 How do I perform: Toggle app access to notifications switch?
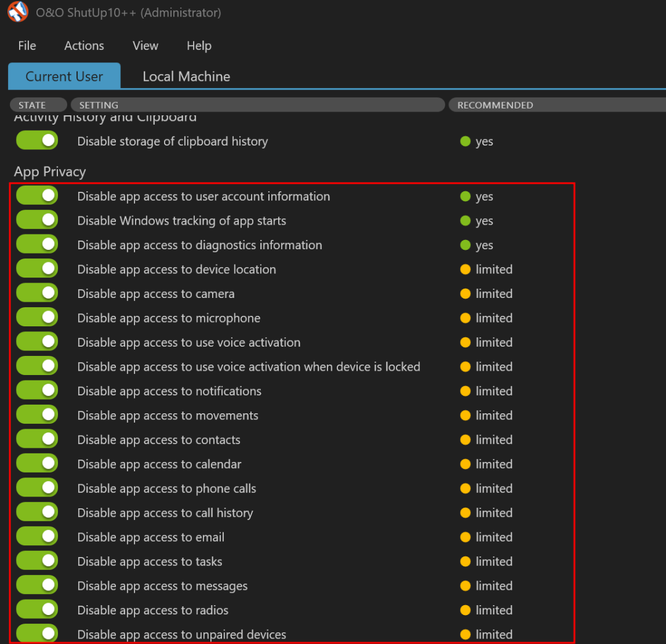coord(37,390)
